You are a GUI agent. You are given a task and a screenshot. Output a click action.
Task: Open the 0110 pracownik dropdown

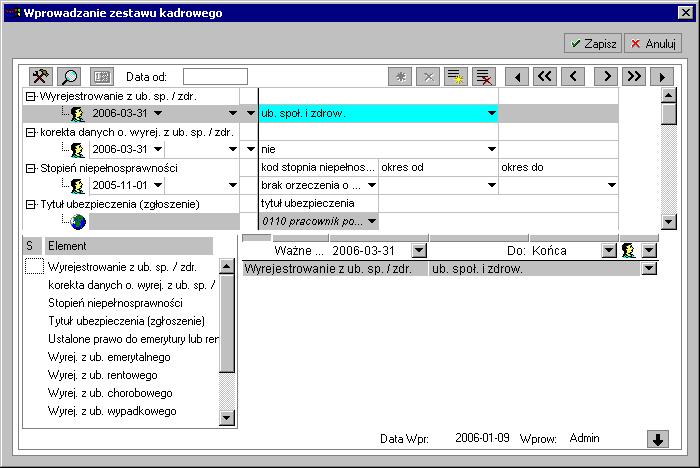point(372,221)
